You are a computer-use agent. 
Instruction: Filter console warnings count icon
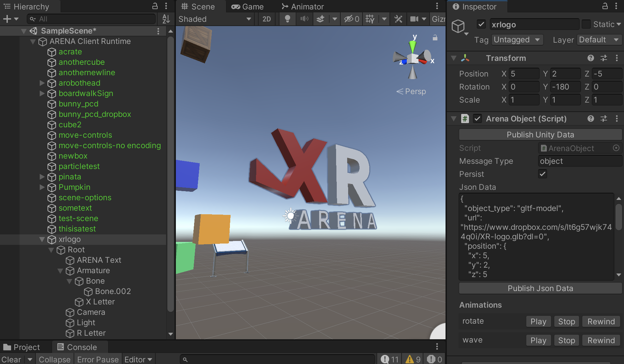click(x=413, y=359)
